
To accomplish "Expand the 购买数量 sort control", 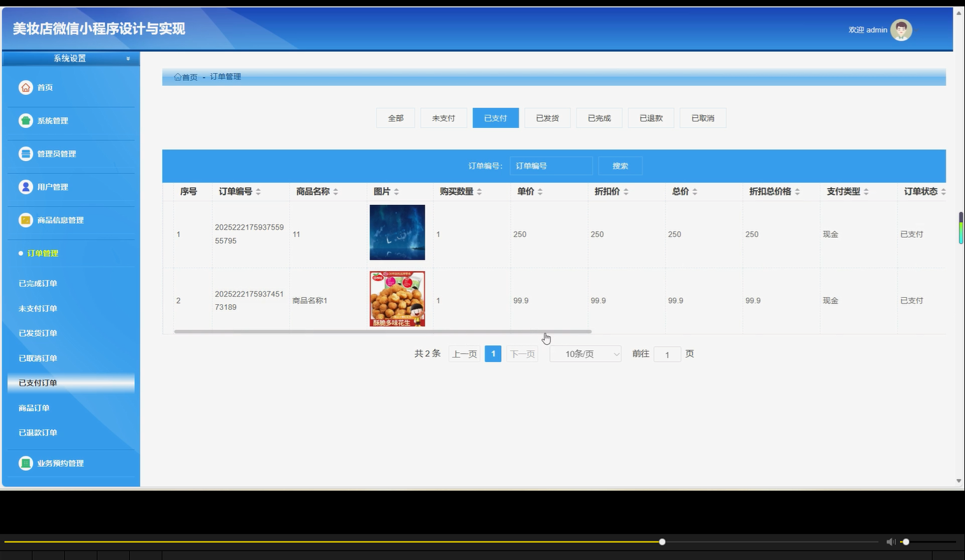I will click(479, 191).
